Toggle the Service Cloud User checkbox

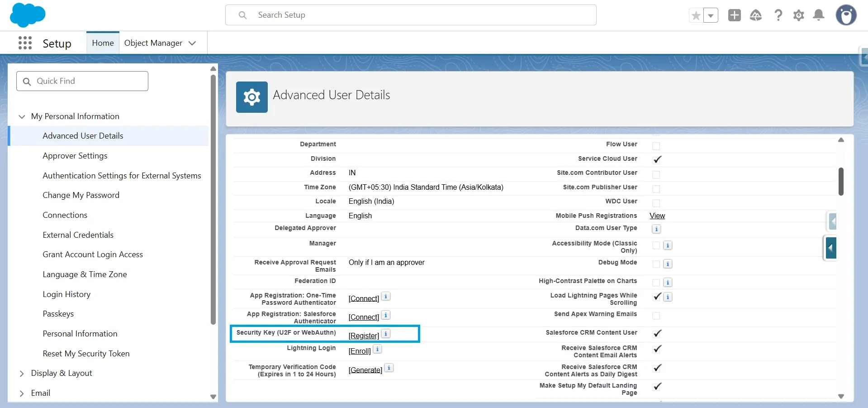657,159
